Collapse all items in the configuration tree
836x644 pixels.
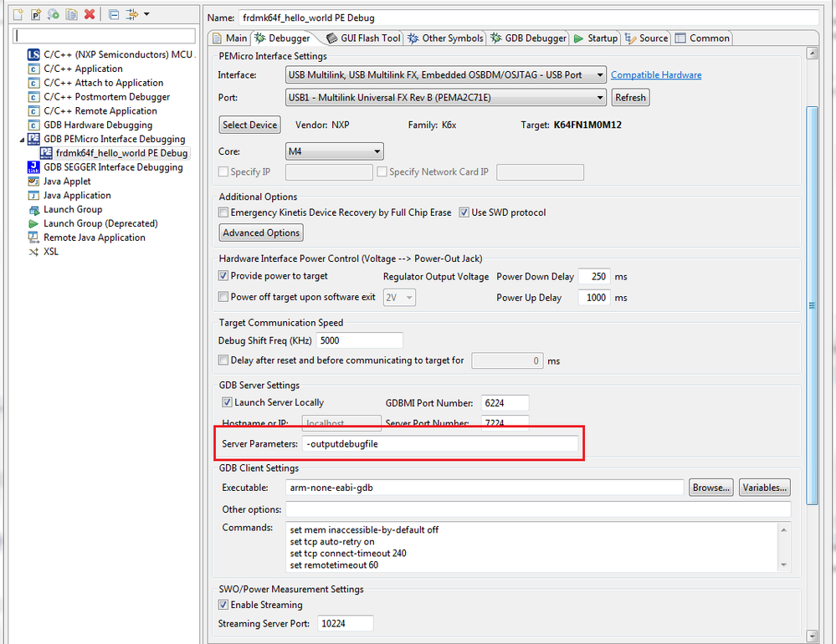coord(113,13)
